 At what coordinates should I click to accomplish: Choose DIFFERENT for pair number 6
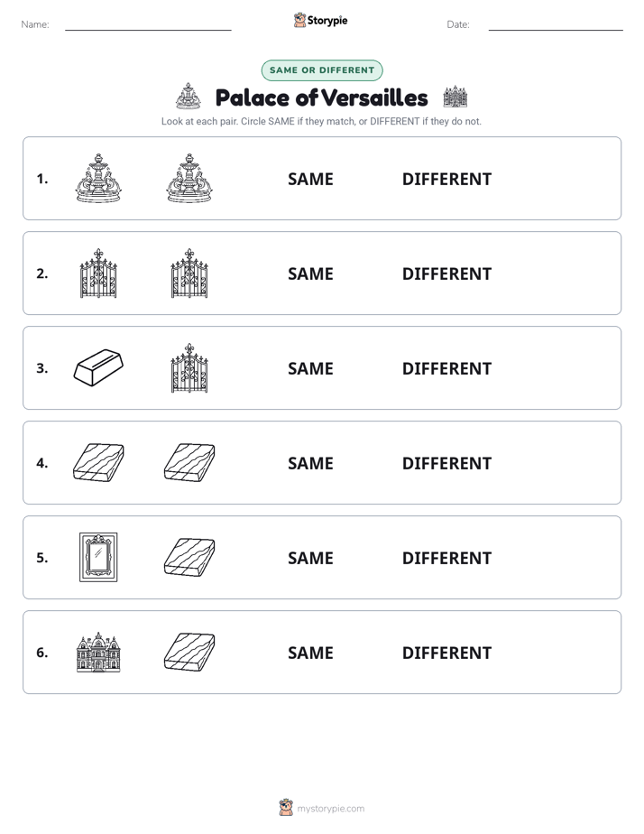[x=446, y=653]
